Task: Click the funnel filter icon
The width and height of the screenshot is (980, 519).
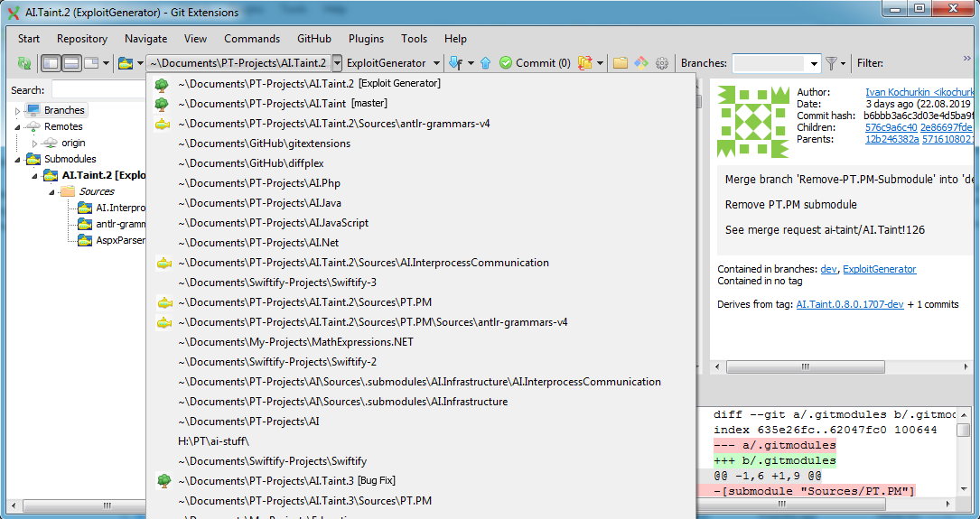Action: (831, 63)
